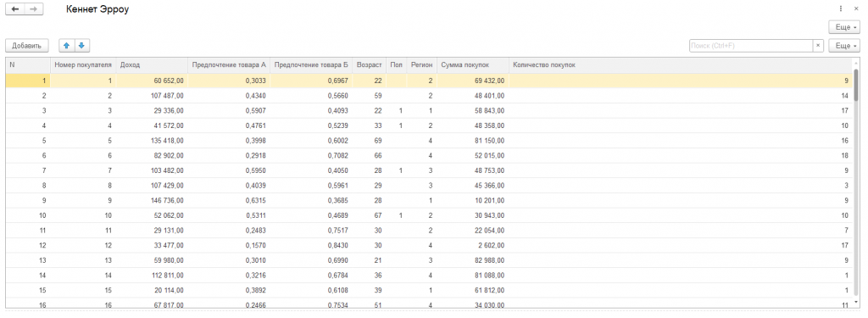
Task: Select income cell 103 482,00
Action: 153,170
